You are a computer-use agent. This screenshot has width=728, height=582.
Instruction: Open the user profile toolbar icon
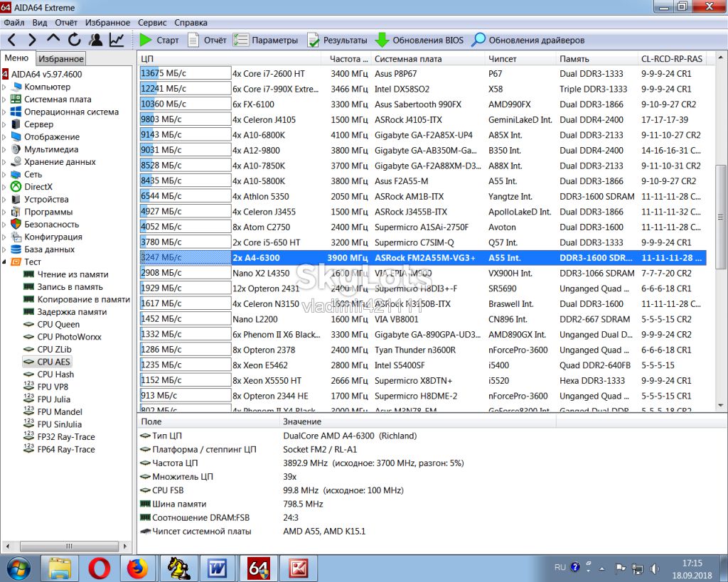pyautogui.click(x=96, y=40)
